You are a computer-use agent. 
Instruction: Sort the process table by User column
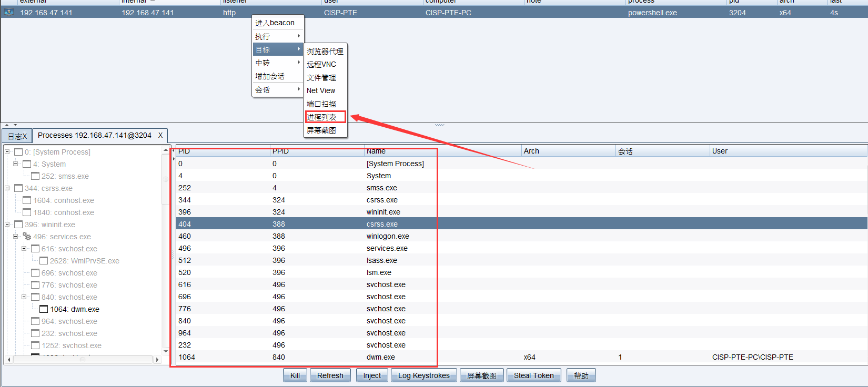click(x=788, y=151)
